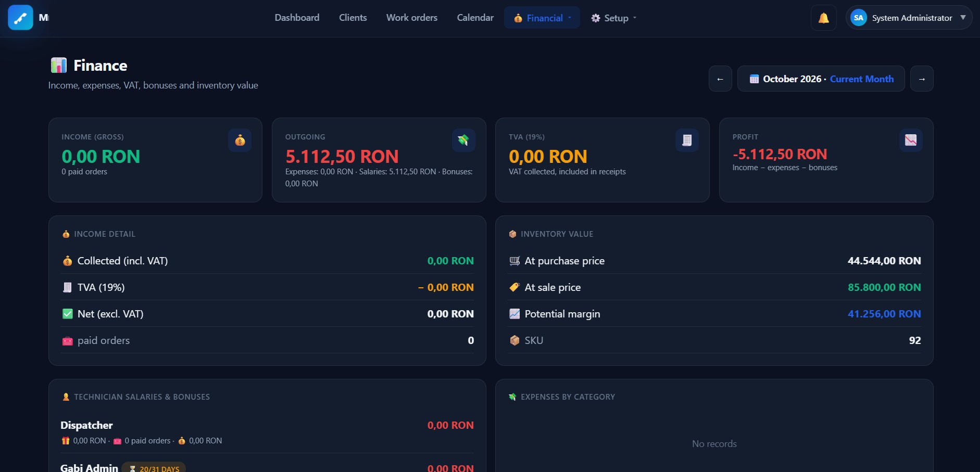Click the toolbox icon beside paid orders
Screen dimensions: 980x472
tap(67, 341)
